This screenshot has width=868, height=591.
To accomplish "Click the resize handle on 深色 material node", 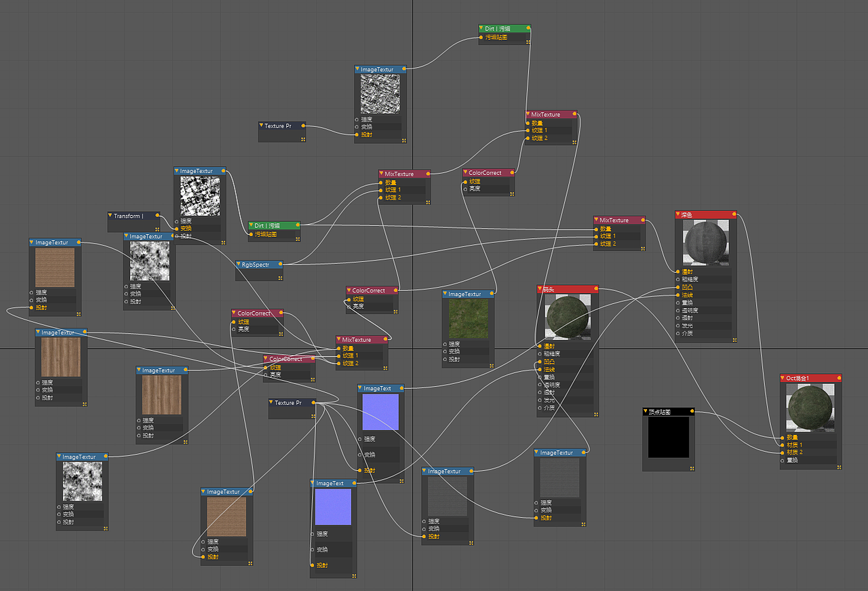I will coord(733,340).
